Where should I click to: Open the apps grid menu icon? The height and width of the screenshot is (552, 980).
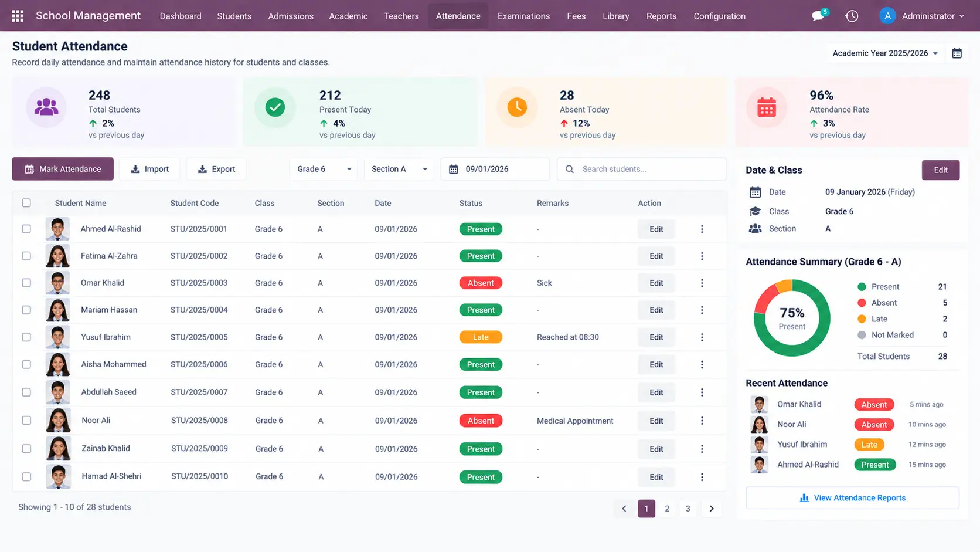pos(18,16)
